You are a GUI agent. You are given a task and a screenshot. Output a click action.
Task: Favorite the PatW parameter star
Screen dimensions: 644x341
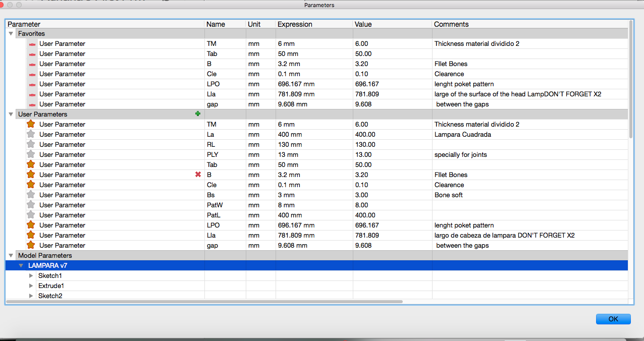[31, 205]
